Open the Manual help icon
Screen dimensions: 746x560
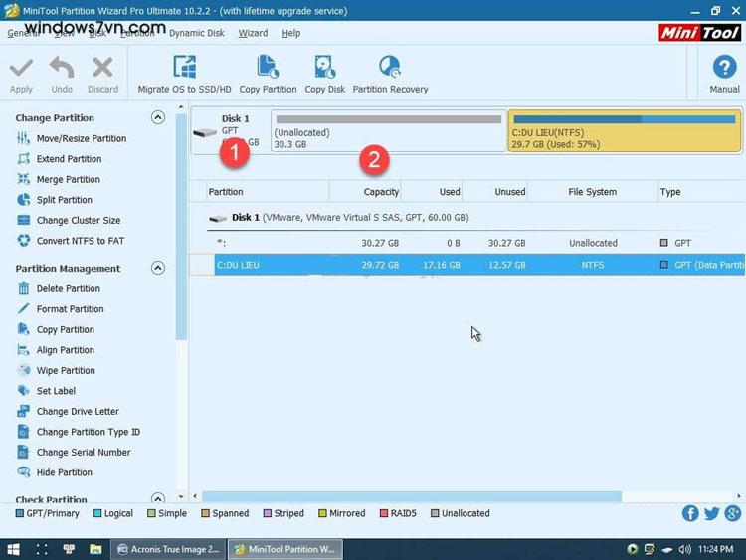tap(724, 67)
